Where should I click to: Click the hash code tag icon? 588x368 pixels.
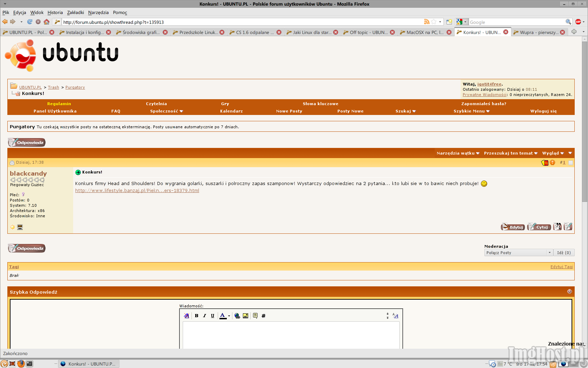pyautogui.click(x=264, y=316)
